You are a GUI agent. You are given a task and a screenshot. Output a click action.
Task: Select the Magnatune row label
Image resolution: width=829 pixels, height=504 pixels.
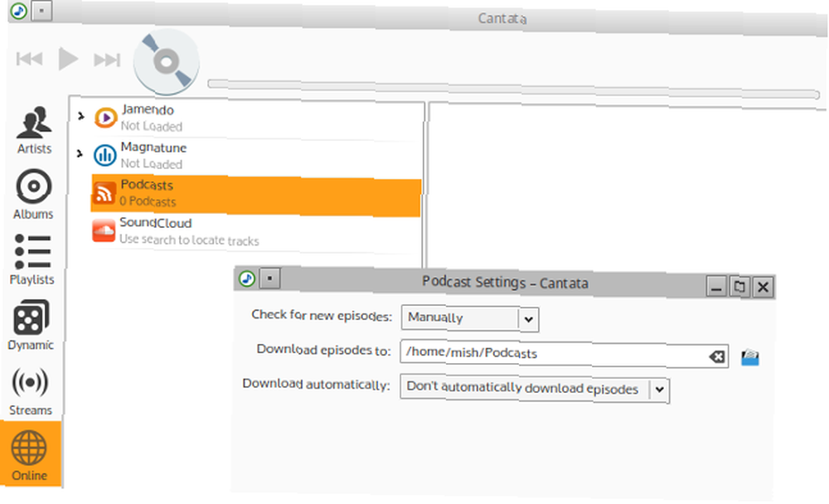(153, 148)
